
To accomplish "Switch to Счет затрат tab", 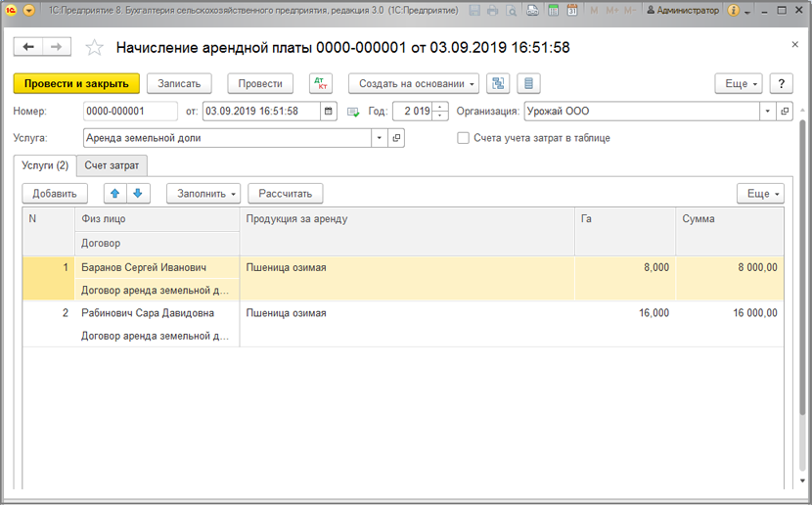I will click(x=112, y=165).
